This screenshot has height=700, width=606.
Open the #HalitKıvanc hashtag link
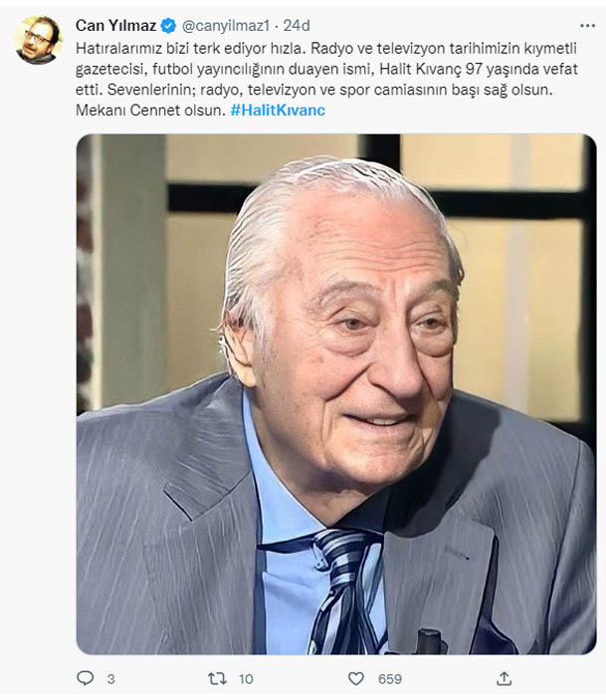[x=278, y=111]
